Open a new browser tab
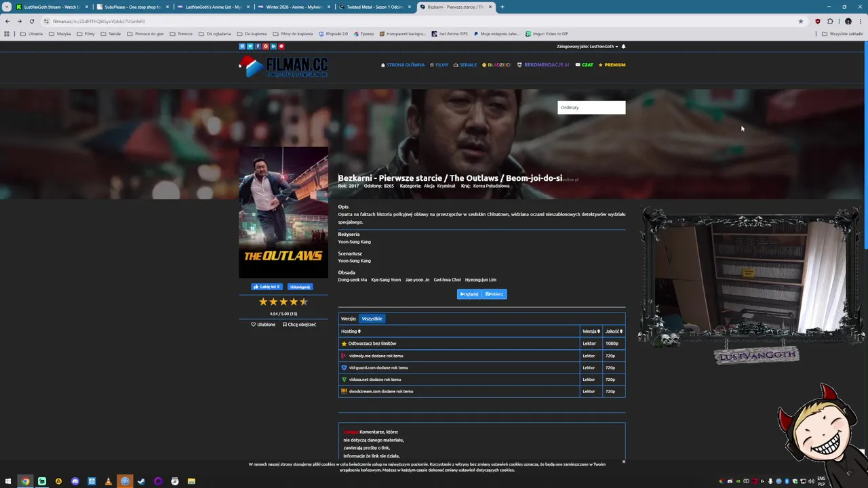 (x=502, y=7)
